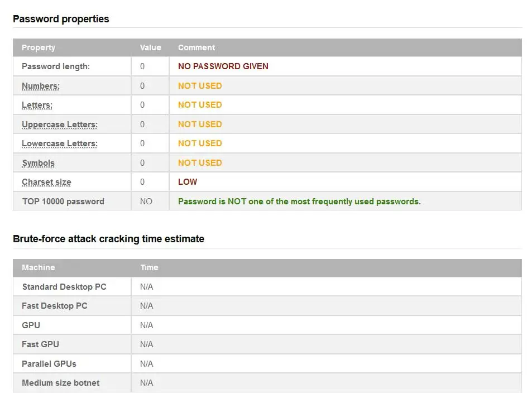Click the Machine column header
Screen dimensions: 532x398
click(x=39, y=267)
